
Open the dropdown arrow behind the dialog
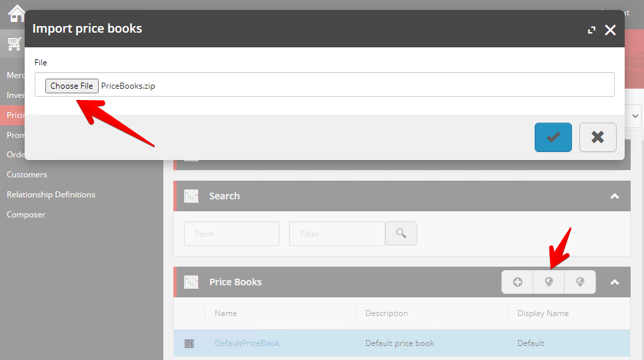[x=635, y=116]
